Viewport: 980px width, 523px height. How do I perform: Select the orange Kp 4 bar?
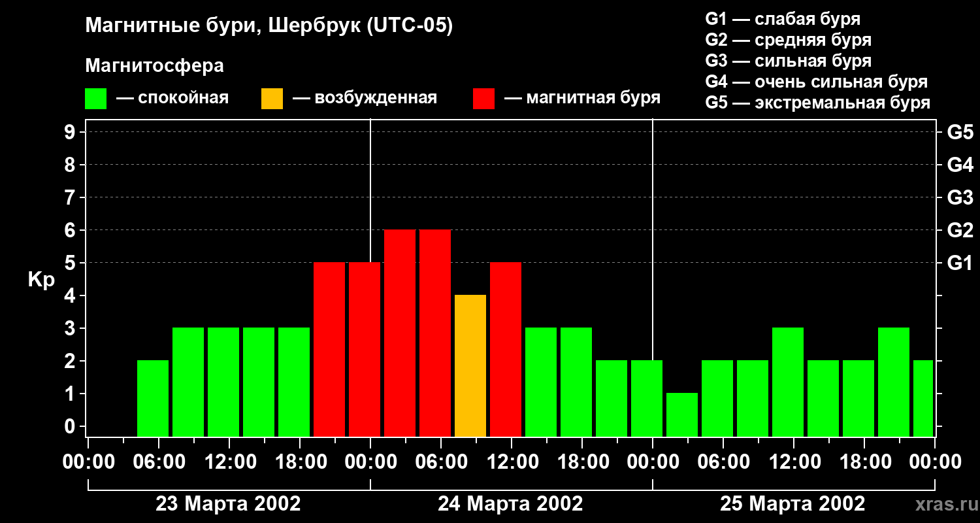tap(470, 365)
